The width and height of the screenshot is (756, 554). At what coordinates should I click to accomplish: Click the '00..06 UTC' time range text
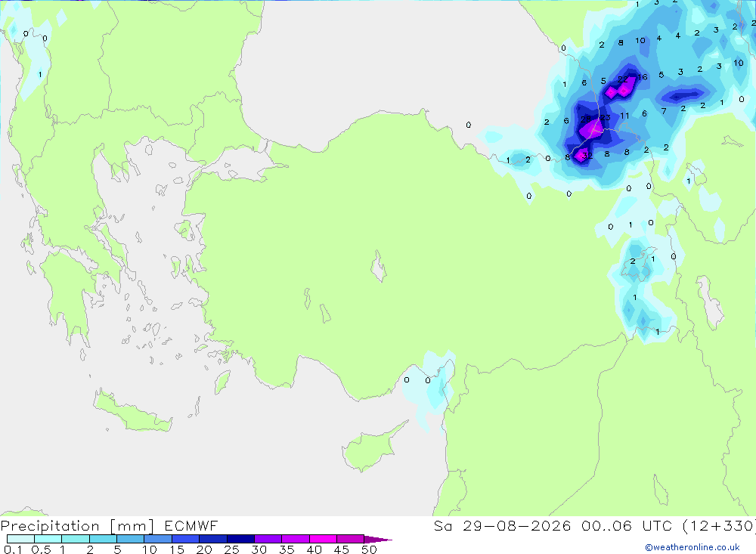[626, 526]
